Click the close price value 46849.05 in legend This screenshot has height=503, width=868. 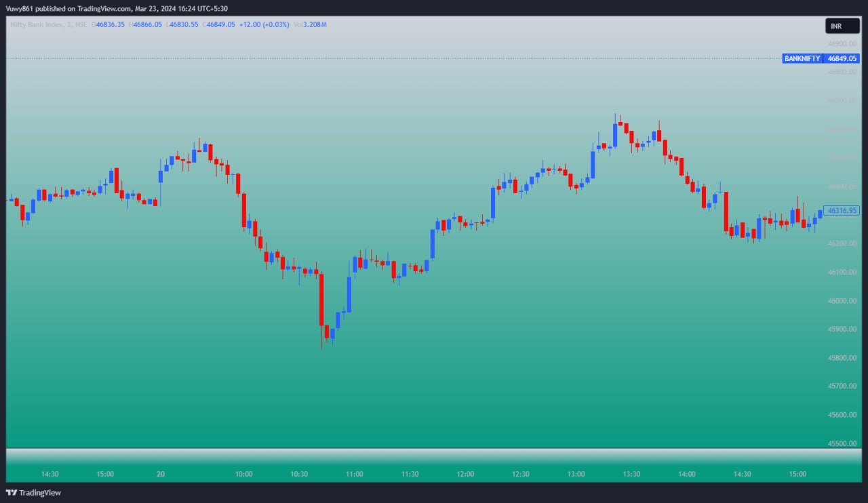[x=220, y=24]
